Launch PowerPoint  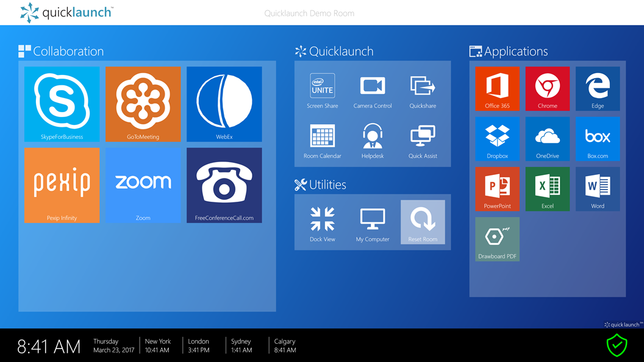click(498, 189)
